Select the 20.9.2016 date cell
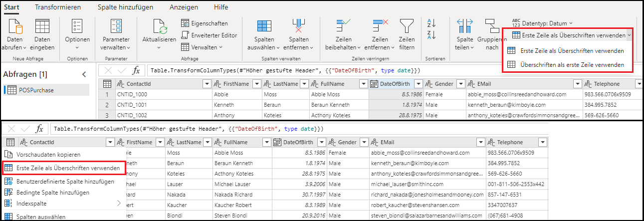 coord(299,216)
